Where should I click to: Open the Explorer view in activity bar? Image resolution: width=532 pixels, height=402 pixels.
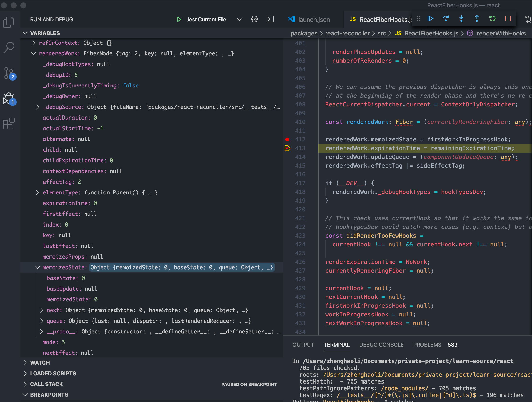(9, 22)
